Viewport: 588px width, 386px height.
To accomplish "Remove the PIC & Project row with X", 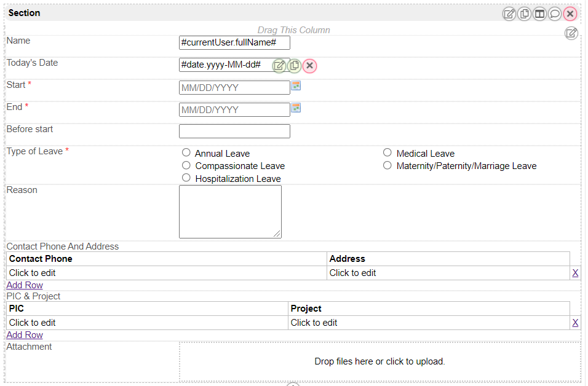I will [x=575, y=323].
